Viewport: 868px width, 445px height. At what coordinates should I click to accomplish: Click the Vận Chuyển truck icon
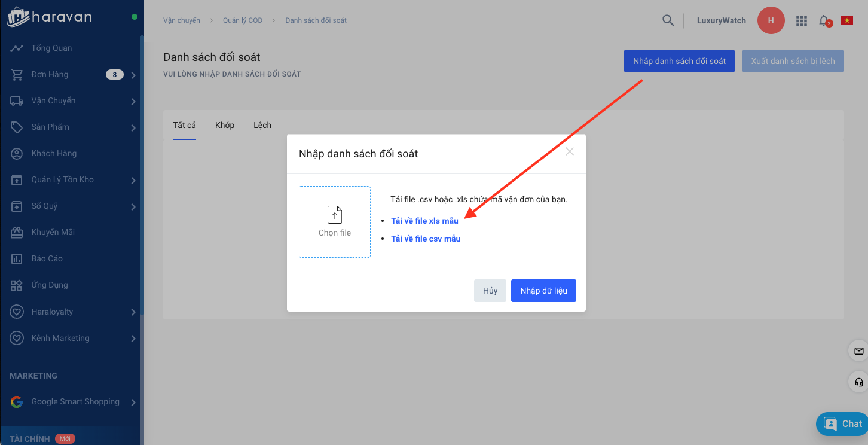coord(17,101)
